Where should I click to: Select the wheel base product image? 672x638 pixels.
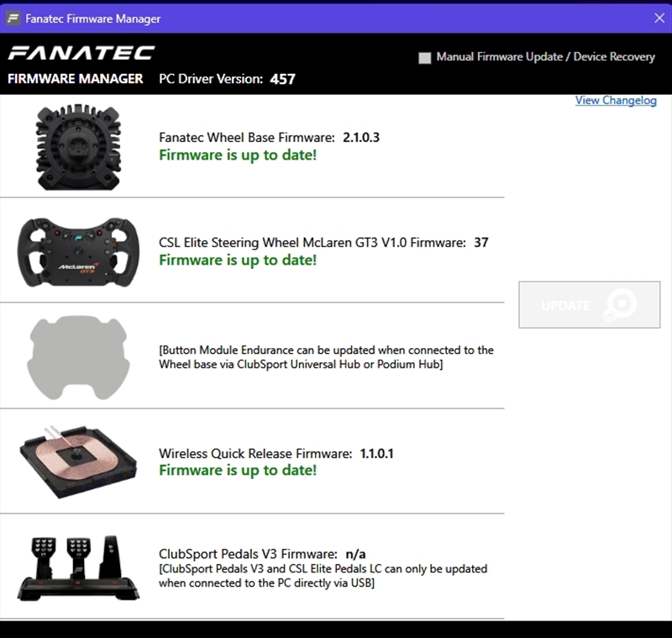78,146
